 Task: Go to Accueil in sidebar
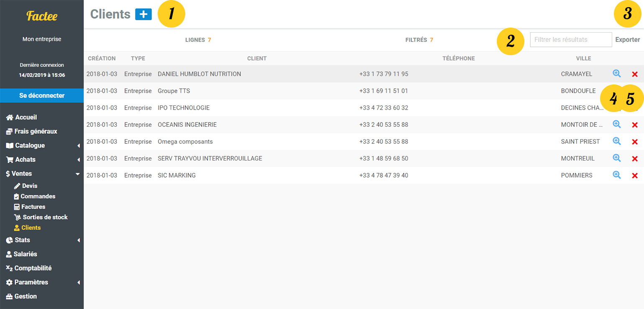click(26, 117)
